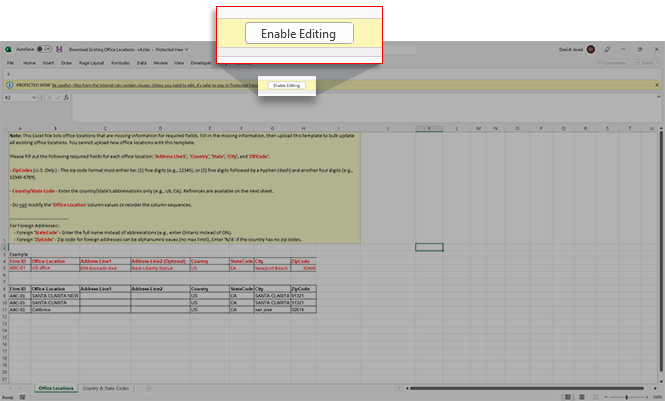Click the vertical scrollbar down arrow
This screenshot has width=665, height=401.
661,382
